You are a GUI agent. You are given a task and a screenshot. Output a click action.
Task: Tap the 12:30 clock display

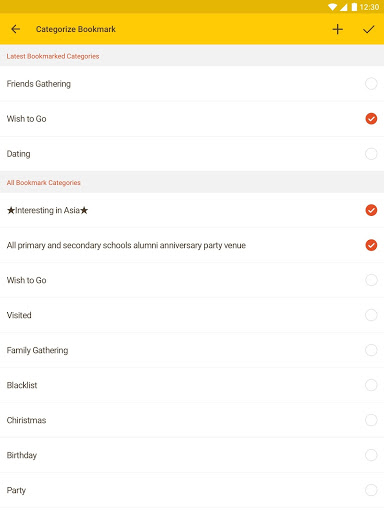coord(369,7)
